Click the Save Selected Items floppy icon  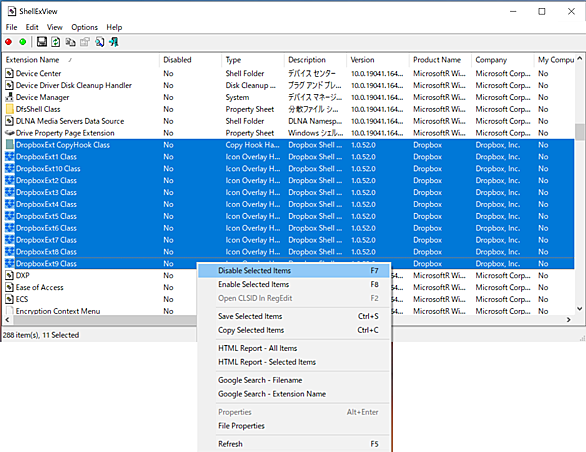41,42
